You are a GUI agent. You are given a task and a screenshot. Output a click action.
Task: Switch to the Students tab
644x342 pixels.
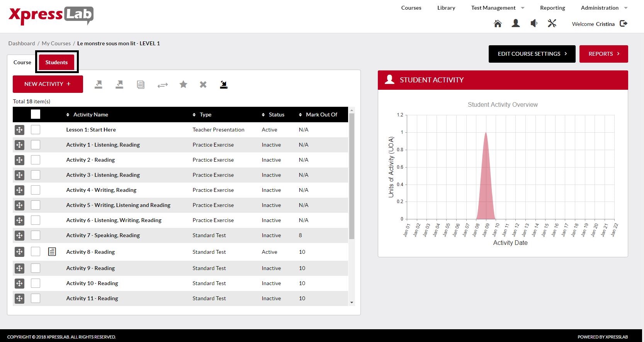[x=56, y=62]
